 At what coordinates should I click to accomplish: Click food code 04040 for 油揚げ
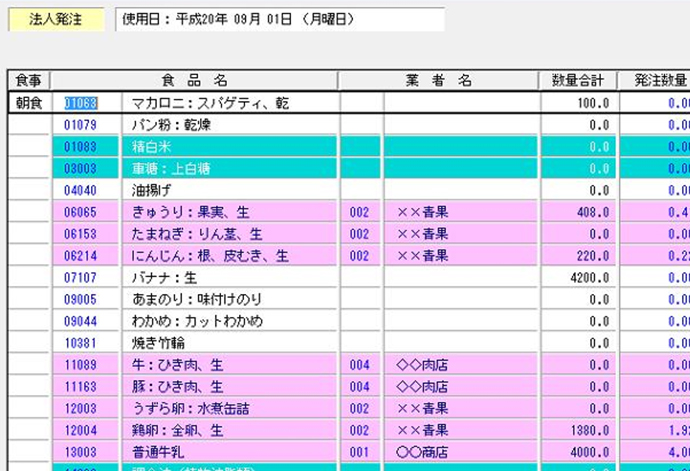[x=80, y=190]
